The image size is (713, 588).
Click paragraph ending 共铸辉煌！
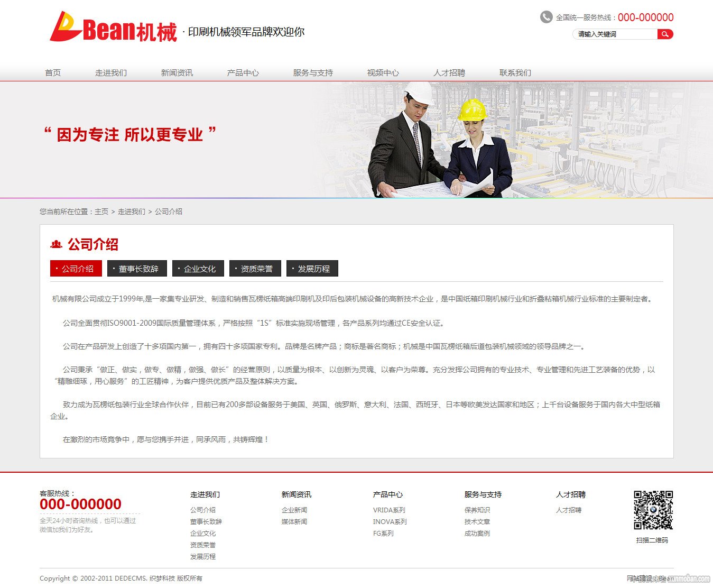(x=166, y=439)
